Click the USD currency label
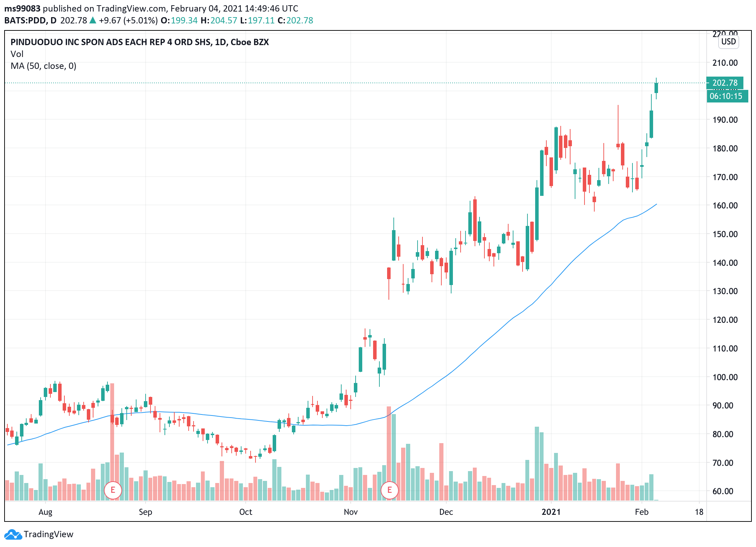 [x=728, y=42]
